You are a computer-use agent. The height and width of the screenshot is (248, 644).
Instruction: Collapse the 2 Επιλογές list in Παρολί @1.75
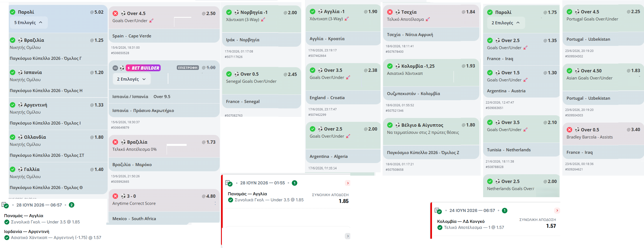pyautogui.click(x=506, y=23)
